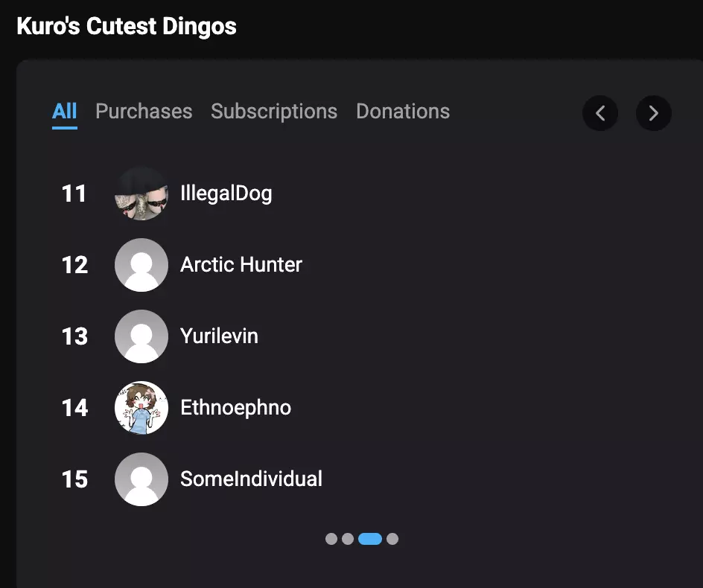The width and height of the screenshot is (703, 588).
Task: Open the Ethnoephno username
Action: [x=236, y=408]
